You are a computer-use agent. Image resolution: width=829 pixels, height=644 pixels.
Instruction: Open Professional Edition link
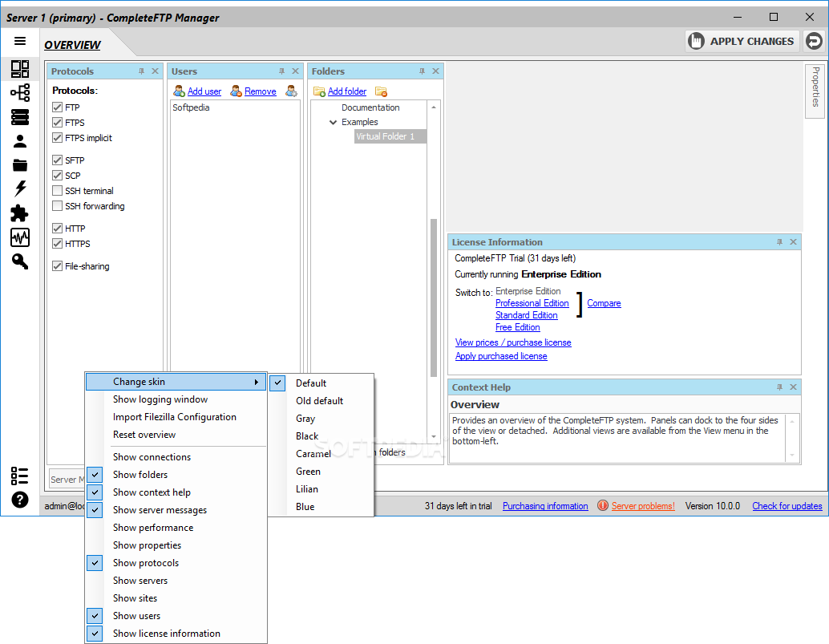pyautogui.click(x=532, y=303)
